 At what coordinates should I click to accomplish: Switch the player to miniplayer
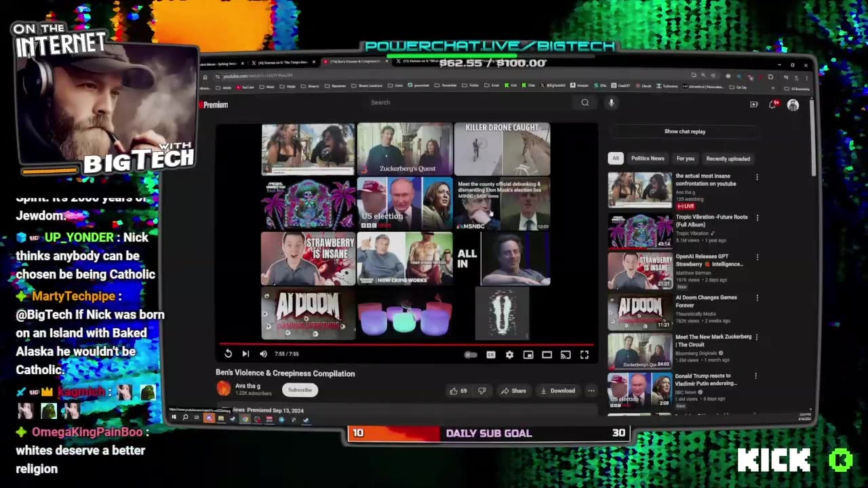tap(528, 354)
